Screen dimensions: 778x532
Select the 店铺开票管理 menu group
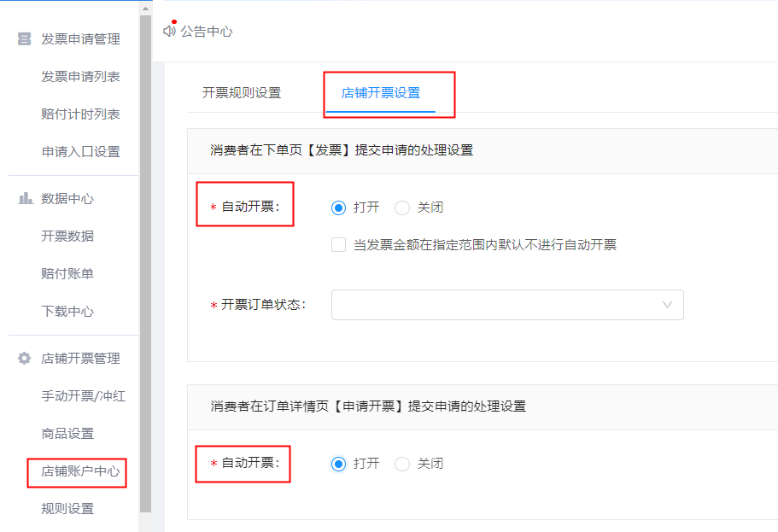80,359
